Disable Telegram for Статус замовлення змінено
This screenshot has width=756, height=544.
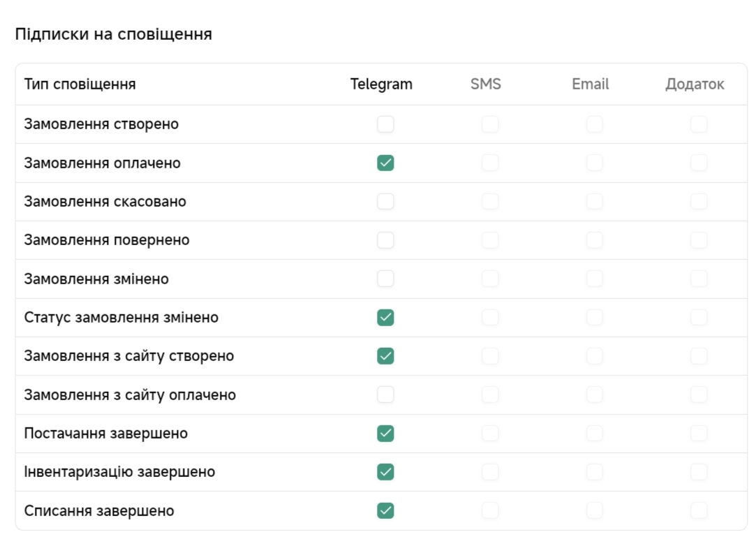[x=385, y=318]
